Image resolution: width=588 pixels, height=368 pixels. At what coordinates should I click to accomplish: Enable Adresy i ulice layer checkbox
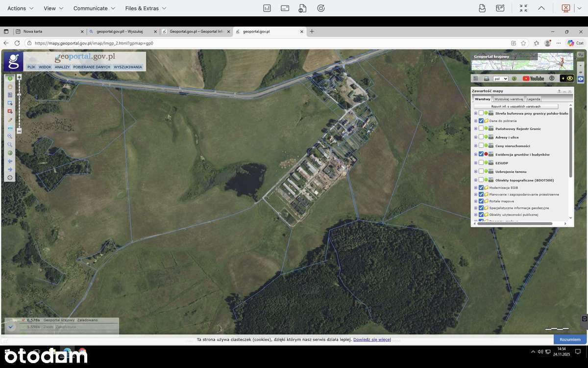[481, 137]
